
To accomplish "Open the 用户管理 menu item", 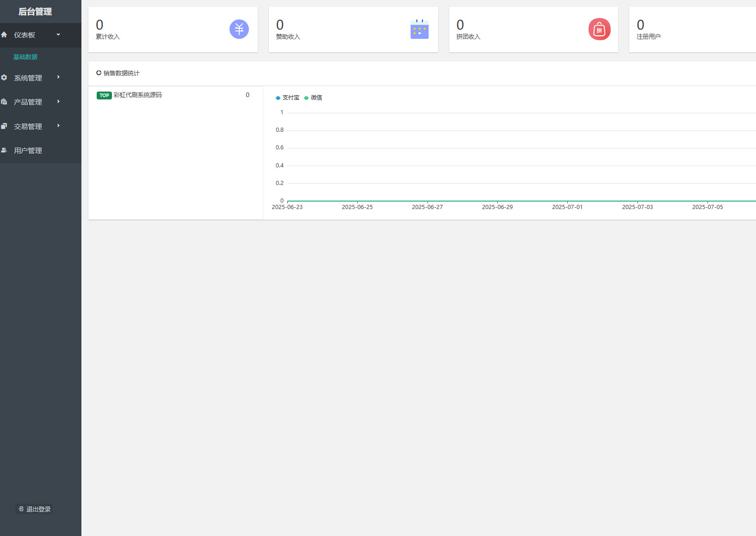I will [x=28, y=150].
